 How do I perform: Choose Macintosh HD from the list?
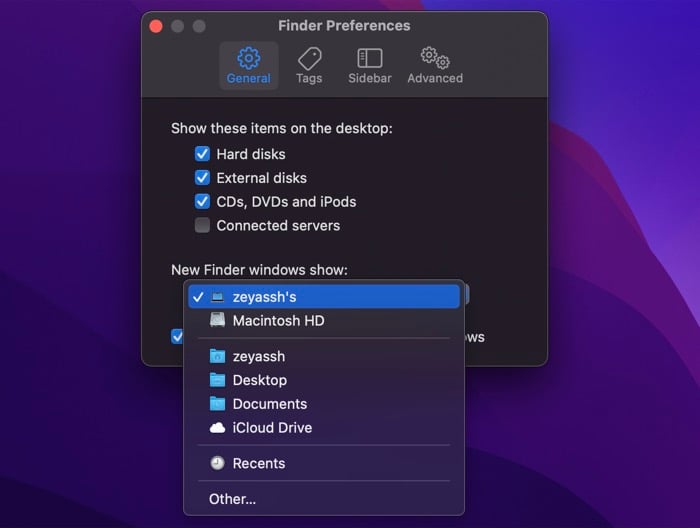tap(324, 320)
